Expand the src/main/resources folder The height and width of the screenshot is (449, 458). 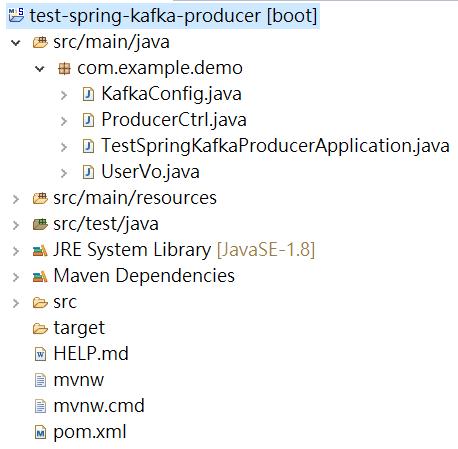[x=16, y=199]
